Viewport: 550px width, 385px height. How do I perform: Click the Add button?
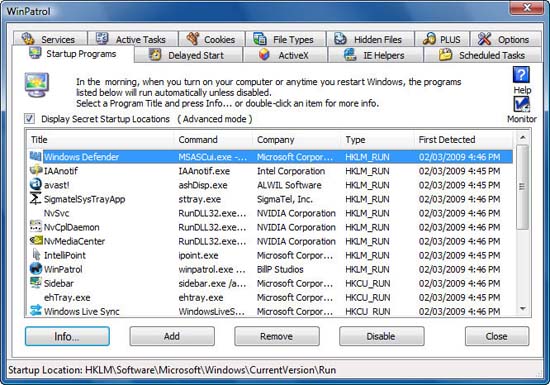pos(172,336)
